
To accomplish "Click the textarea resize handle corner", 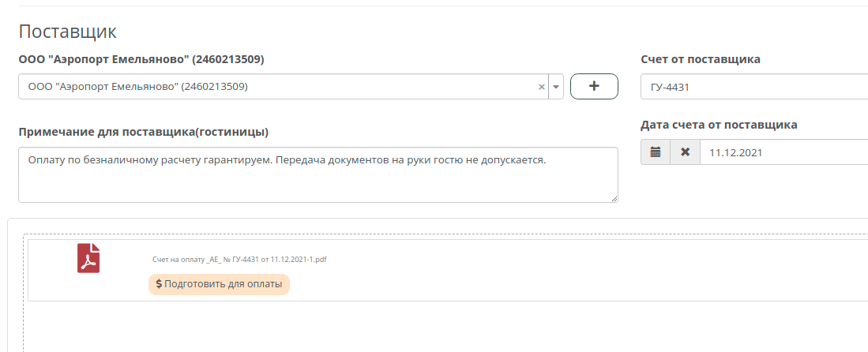I will pos(614,198).
